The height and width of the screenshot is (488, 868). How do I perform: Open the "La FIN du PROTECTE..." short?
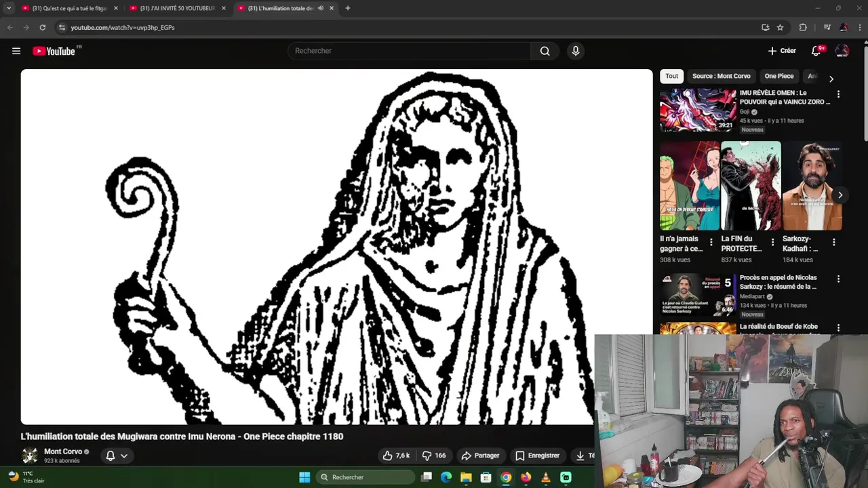tap(751, 186)
